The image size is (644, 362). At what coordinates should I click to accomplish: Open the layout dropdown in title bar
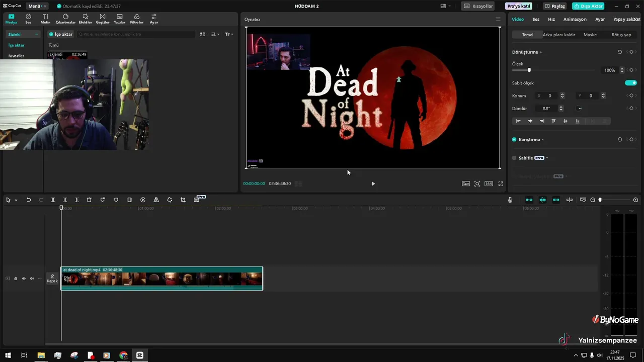(446, 6)
